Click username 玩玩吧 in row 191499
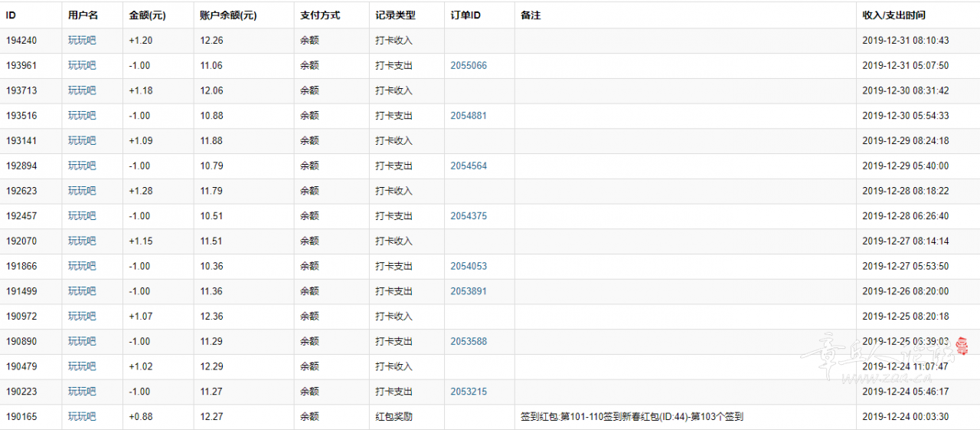980x430 pixels. point(82,291)
